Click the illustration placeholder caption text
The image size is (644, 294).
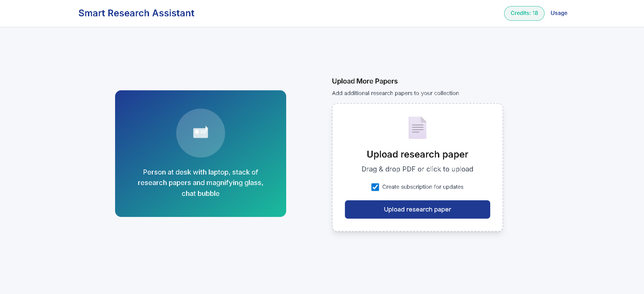click(x=201, y=183)
